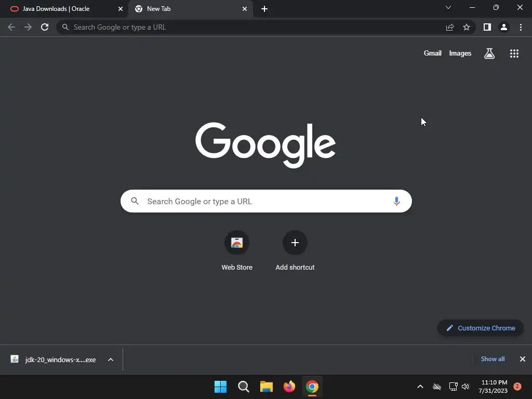The width and height of the screenshot is (532, 399).
Task: Share this page icon in address bar
Action: [x=450, y=27]
